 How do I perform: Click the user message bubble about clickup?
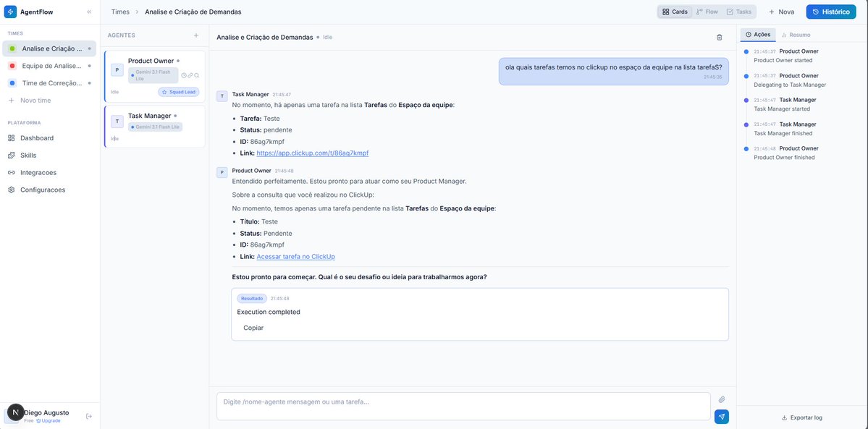pyautogui.click(x=613, y=72)
